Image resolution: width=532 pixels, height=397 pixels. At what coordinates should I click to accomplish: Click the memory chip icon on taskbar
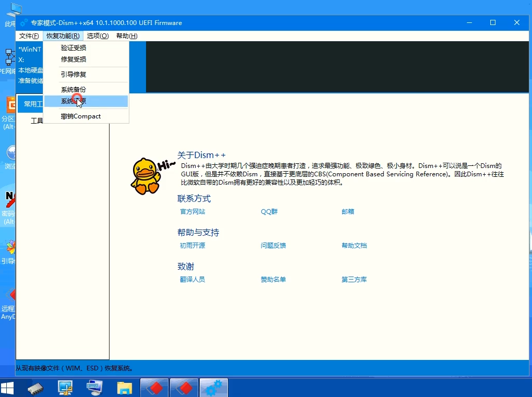coord(35,387)
